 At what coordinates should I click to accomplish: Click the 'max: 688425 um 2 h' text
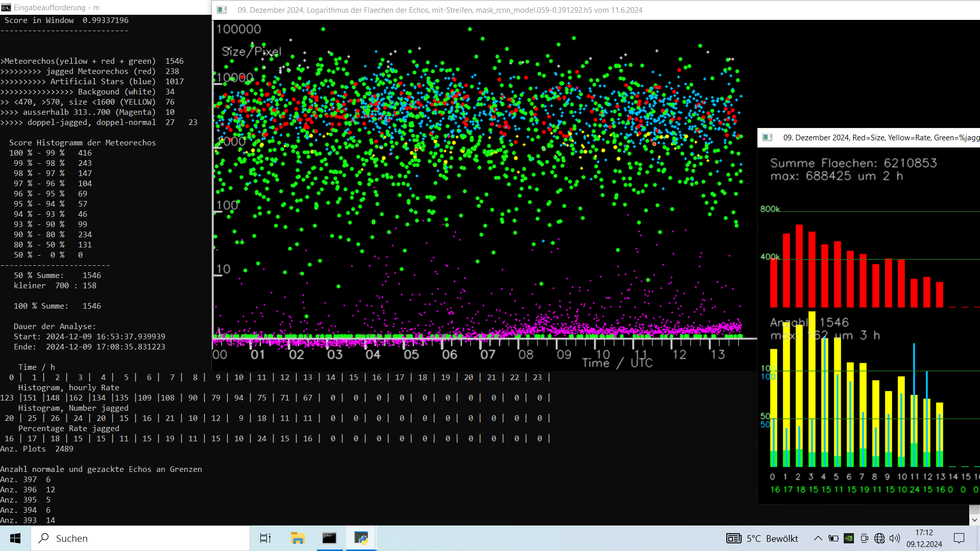[x=837, y=176]
